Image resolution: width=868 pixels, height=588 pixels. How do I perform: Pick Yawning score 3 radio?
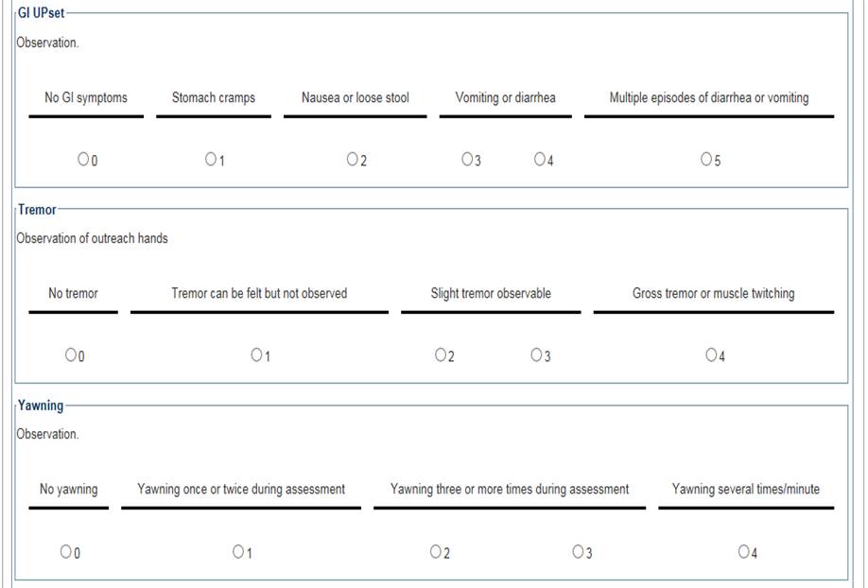click(578, 552)
